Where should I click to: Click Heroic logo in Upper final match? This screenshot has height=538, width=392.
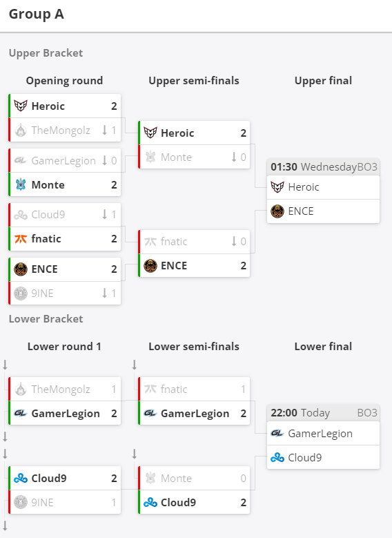tap(277, 187)
